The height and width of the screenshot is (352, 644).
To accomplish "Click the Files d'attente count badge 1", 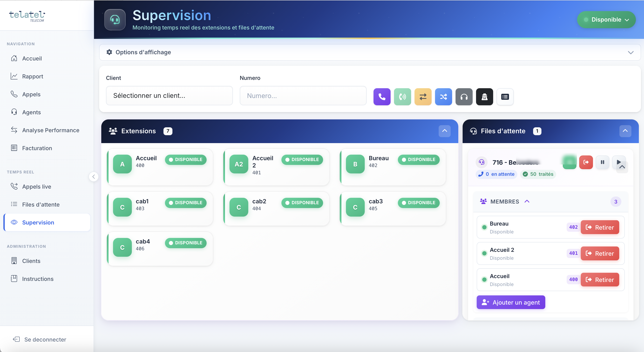I will 537,131.
